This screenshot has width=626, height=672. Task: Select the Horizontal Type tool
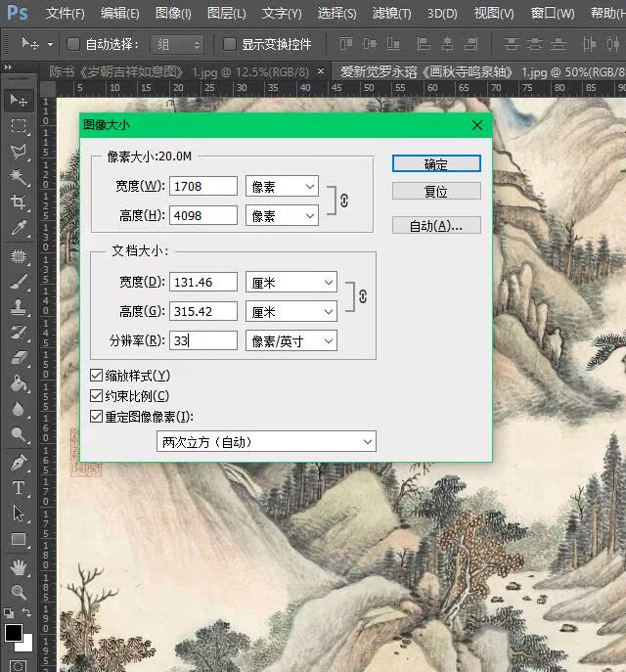click(19, 488)
